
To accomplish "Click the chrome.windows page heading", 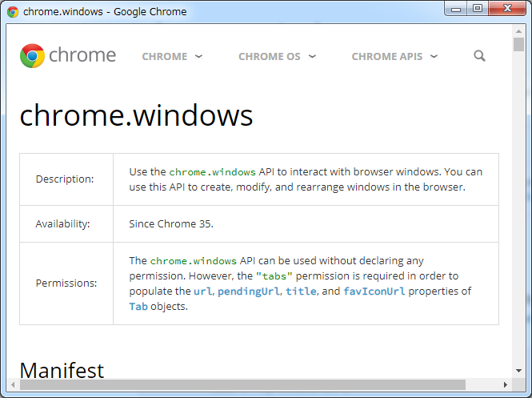I will click(x=136, y=115).
